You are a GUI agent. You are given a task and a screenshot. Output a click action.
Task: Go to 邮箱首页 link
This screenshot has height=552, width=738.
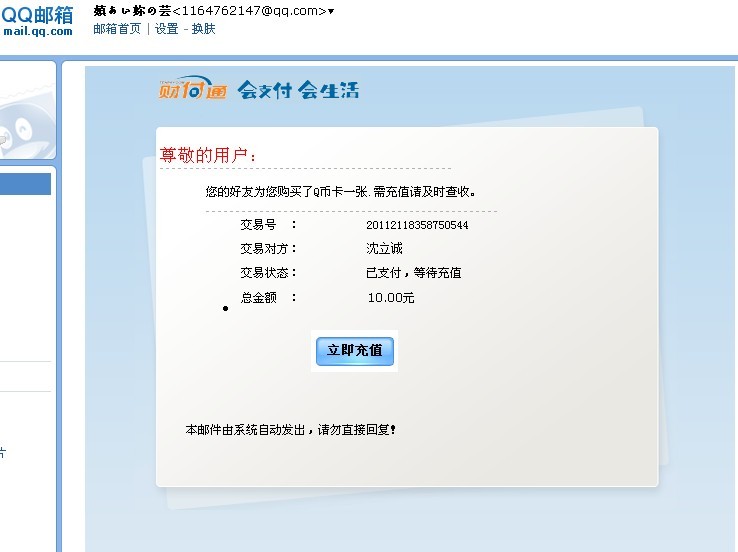pyautogui.click(x=117, y=29)
